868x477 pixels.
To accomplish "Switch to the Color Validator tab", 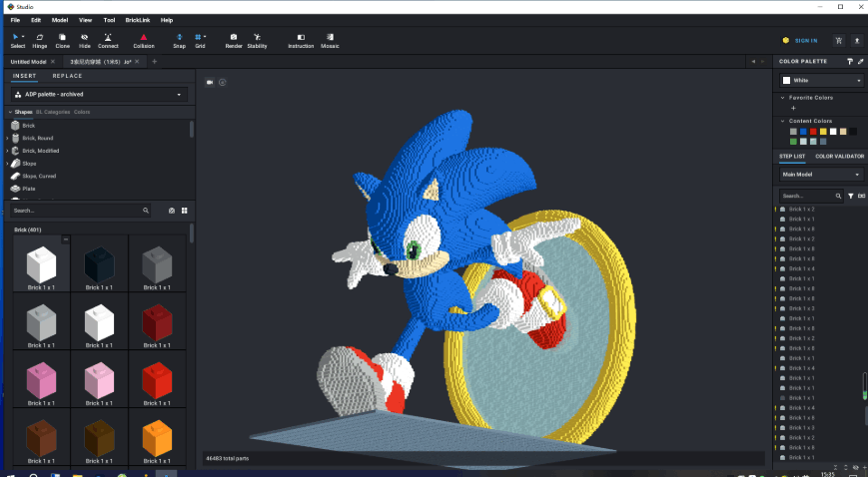I will point(839,156).
